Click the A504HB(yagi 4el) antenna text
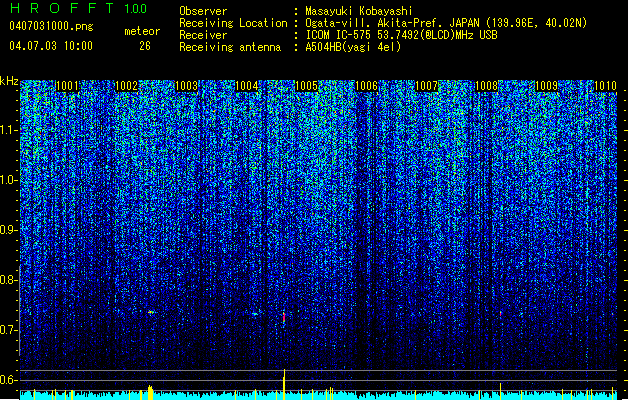 click(x=353, y=47)
